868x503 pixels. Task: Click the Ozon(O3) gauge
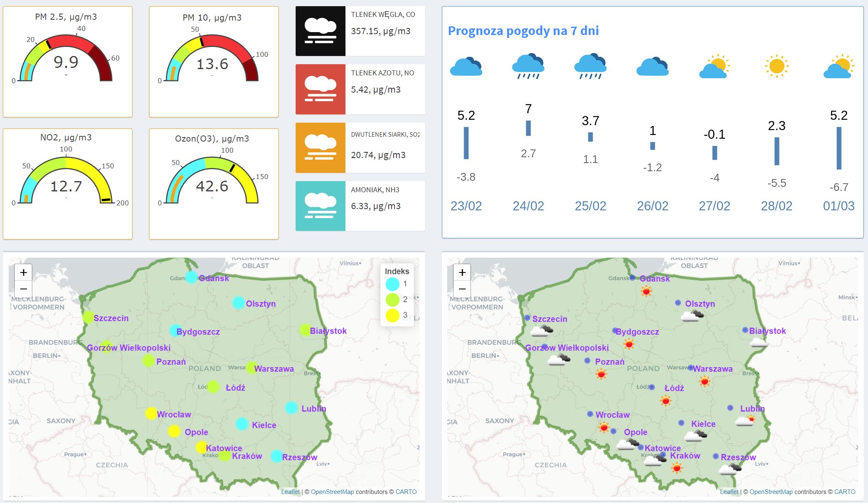[212, 179]
